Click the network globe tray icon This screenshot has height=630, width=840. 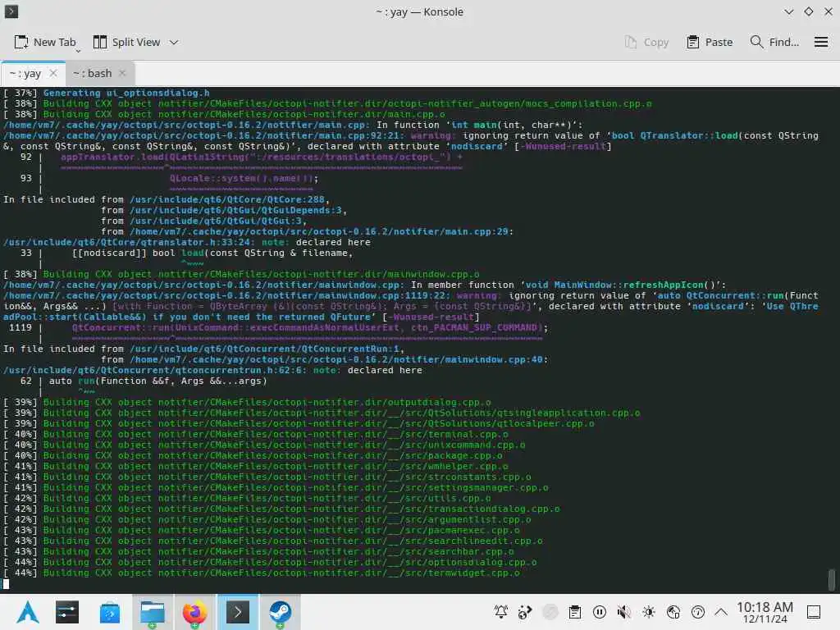point(525,612)
